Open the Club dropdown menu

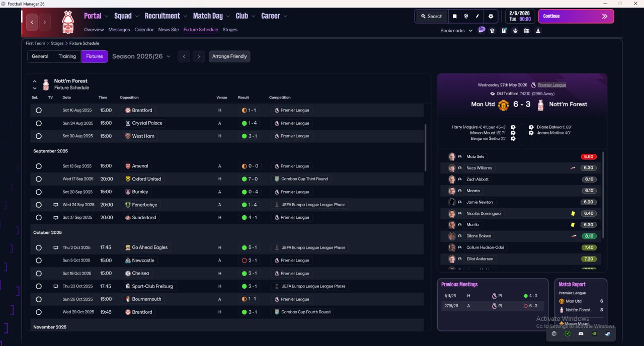coord(246,16)
